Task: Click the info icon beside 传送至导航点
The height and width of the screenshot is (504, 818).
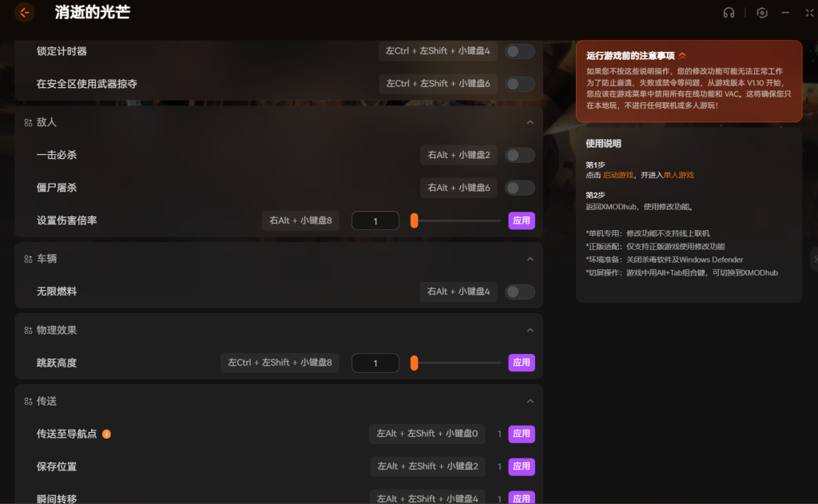Action: [x=106, y=434]
